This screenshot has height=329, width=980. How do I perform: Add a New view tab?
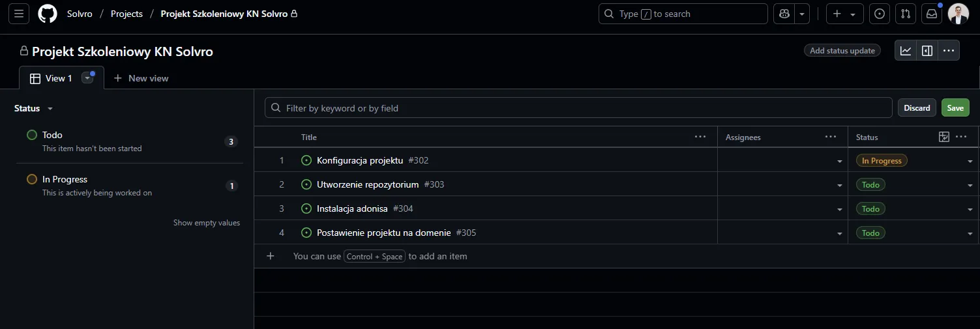(141, 78)
